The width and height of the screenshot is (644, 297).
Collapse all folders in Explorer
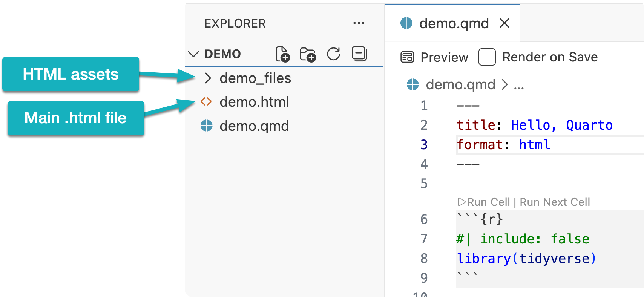tap(359, 54)
